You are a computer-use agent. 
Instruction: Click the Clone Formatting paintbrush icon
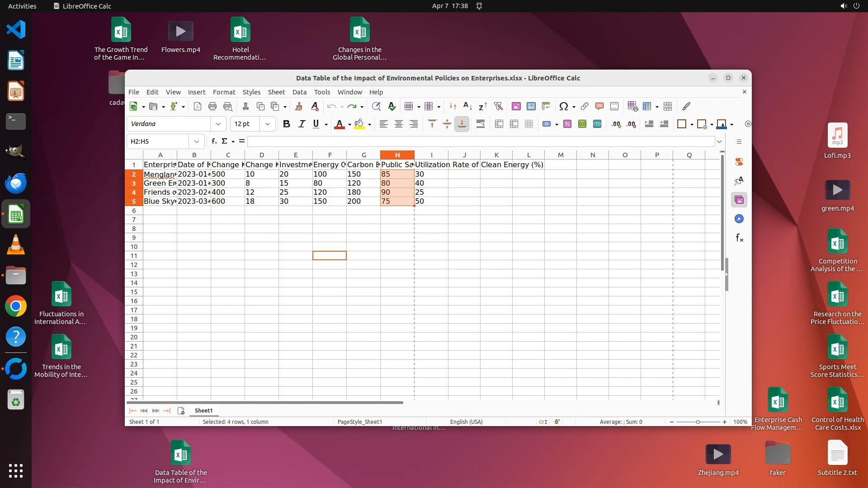[x=298, y=107]
